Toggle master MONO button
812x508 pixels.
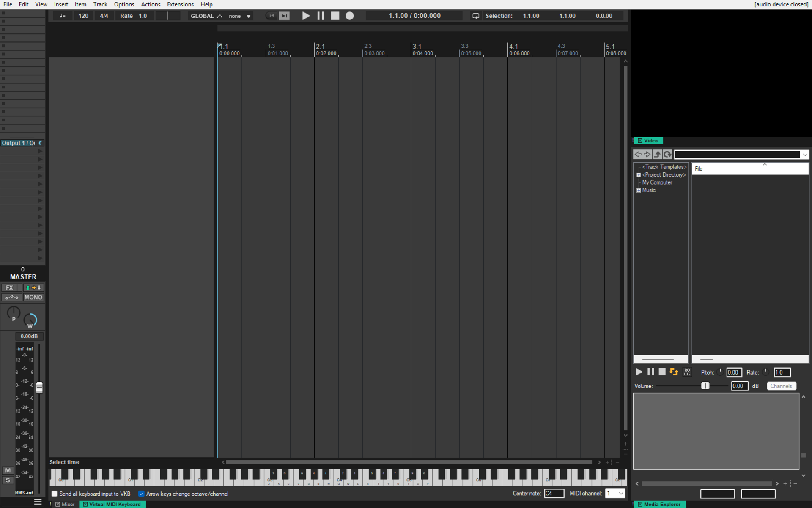click(x=33, y=297)
